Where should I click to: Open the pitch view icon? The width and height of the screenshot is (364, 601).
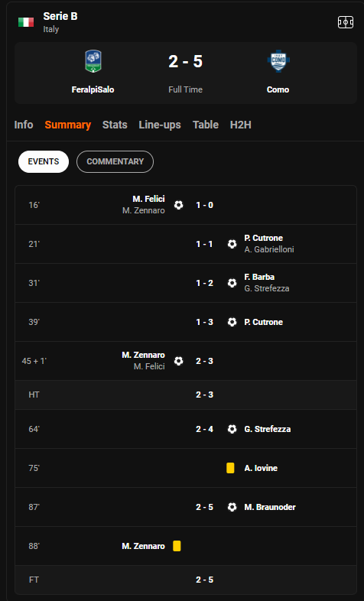(x=345, y=22)
